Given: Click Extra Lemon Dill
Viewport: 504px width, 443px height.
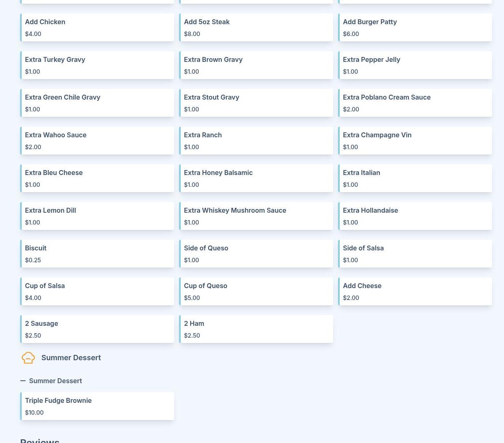Looking at the screenshot, I should point(97,216).
